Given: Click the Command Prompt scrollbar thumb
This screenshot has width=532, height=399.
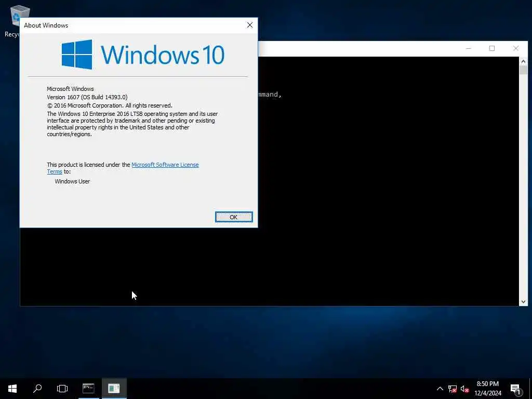Looking at the screenshot, I should click(523, 70).
